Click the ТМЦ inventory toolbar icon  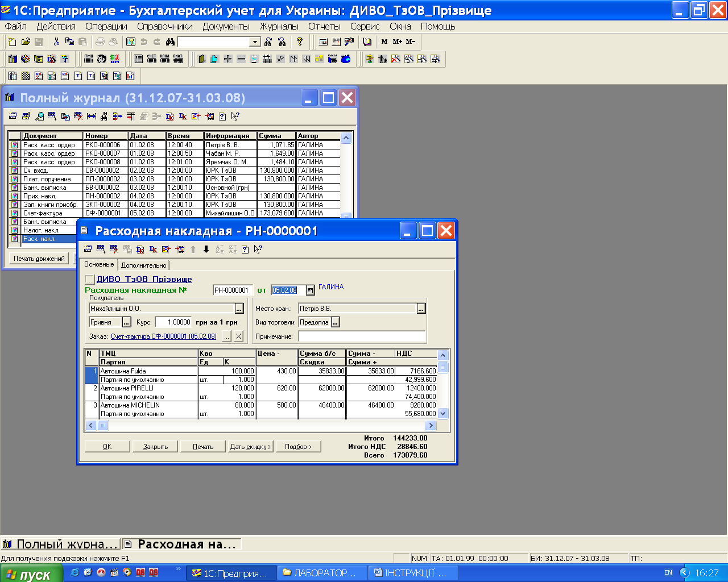(x=89, y=59)
